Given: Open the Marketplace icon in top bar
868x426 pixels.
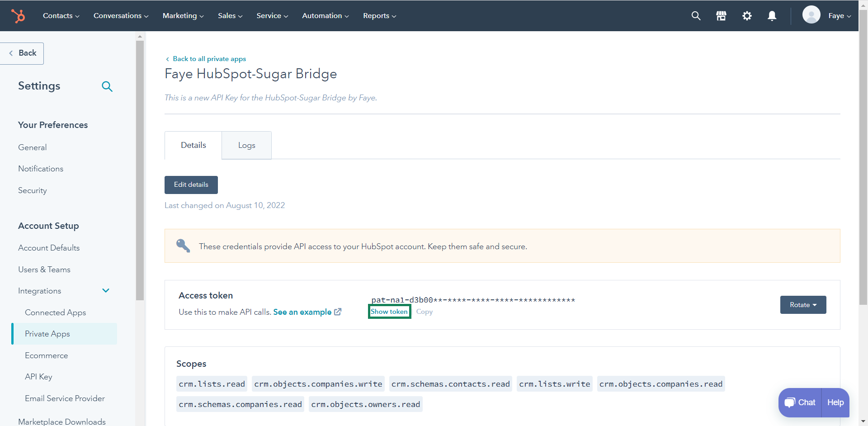Looking at the screenshot, I should [x=721, y=16].
